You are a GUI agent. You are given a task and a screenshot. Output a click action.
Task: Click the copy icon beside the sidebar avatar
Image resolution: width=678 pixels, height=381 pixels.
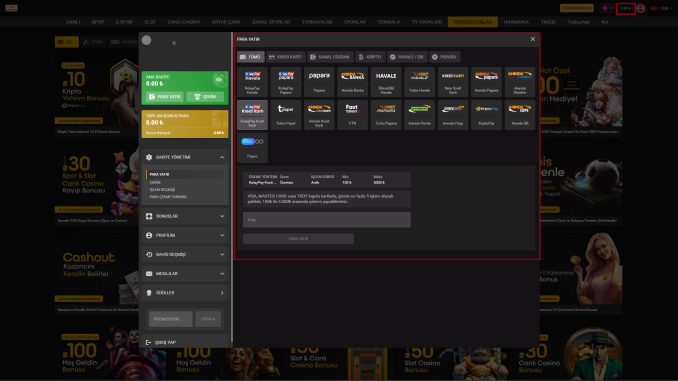point(174,43)
